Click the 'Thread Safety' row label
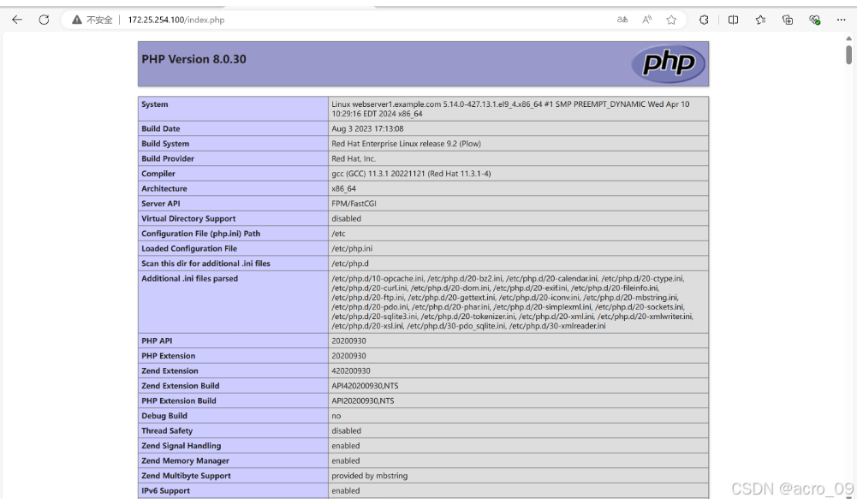Image resolution: width=857 pixels, height=504 pixels. click(x=167, y=430)
